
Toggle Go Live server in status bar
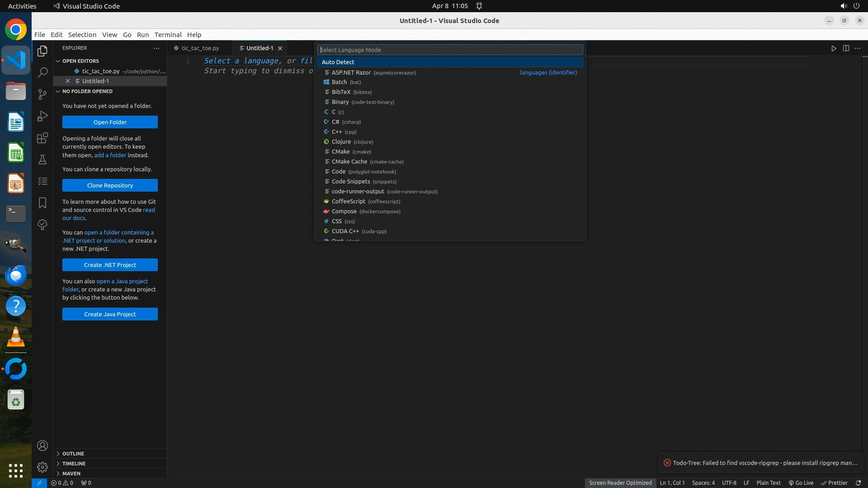pyautogui.click(x=801, y=483)
